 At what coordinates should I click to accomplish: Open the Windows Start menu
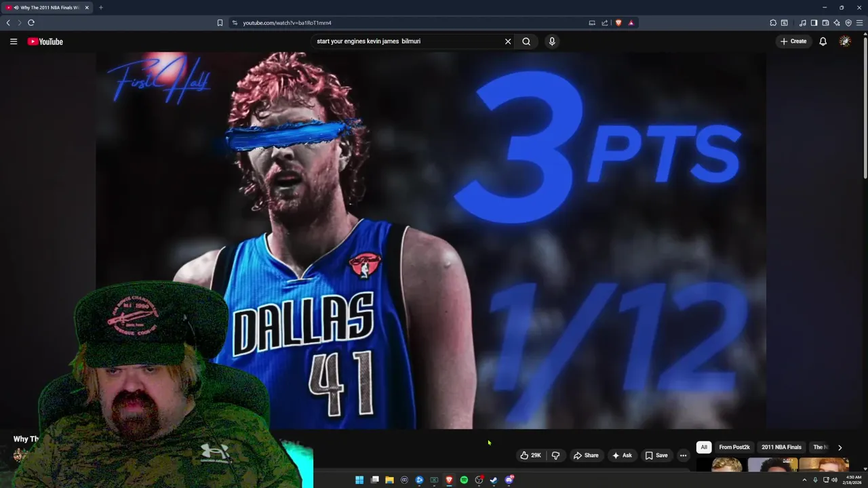point(359,480)
